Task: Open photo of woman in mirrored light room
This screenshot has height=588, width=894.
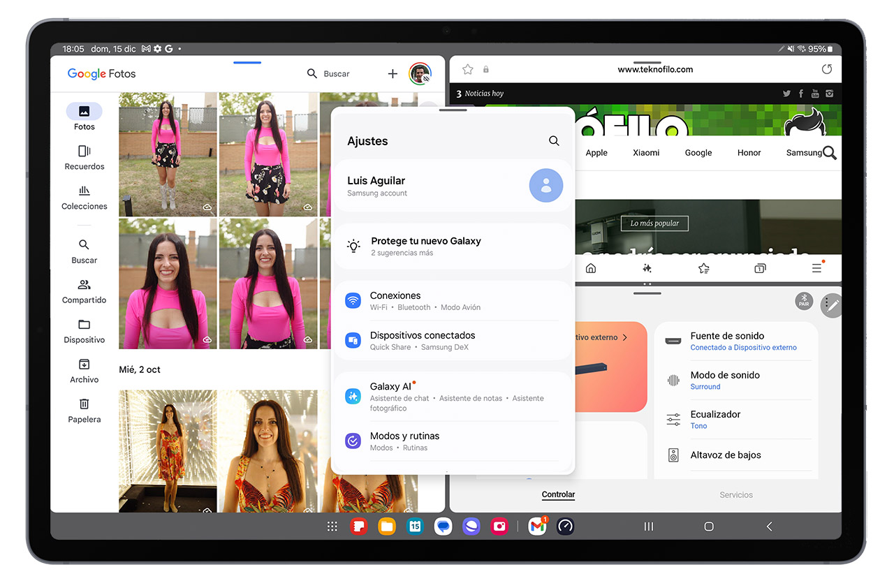Action: (x=168, y=451)
